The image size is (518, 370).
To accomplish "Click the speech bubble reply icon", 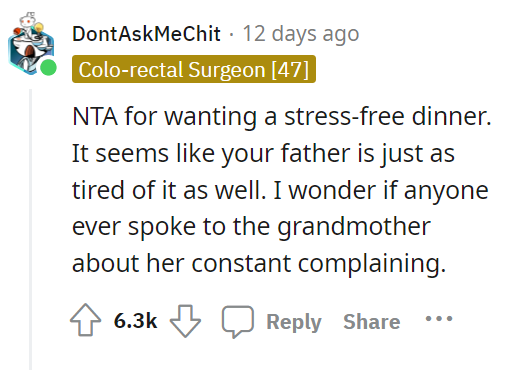I will [x=238, y=321].
